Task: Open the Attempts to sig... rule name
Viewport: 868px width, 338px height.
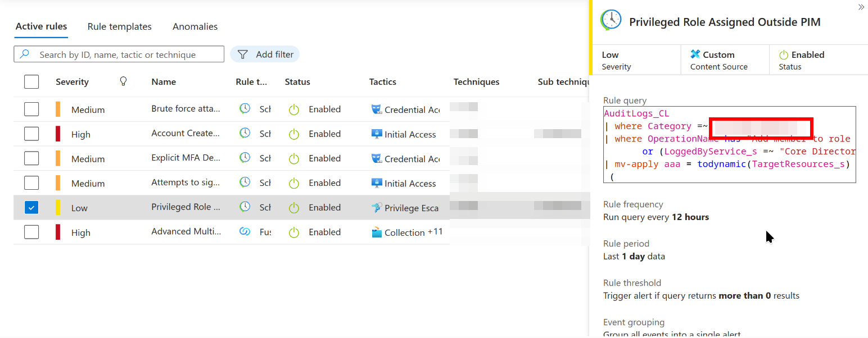Action: pyautogui.click(x=186, y=182)
